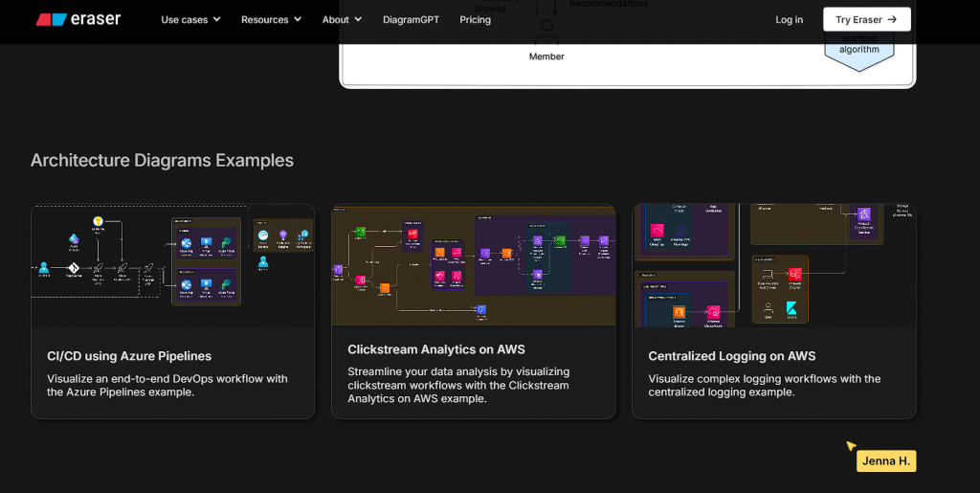Viewport: 980px width, 493px height.
Task: Click the Log in link
Action: (x=789, y=19)
